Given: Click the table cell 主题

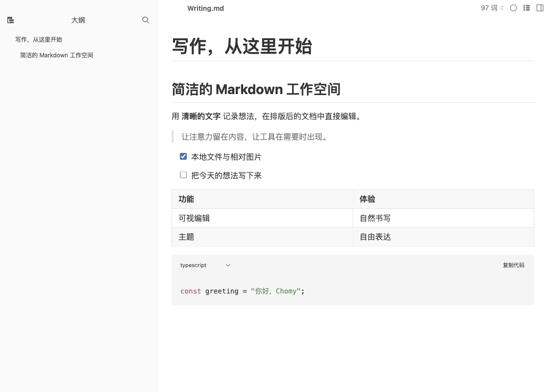Looking at the screenshot, I should pos(262,237).
